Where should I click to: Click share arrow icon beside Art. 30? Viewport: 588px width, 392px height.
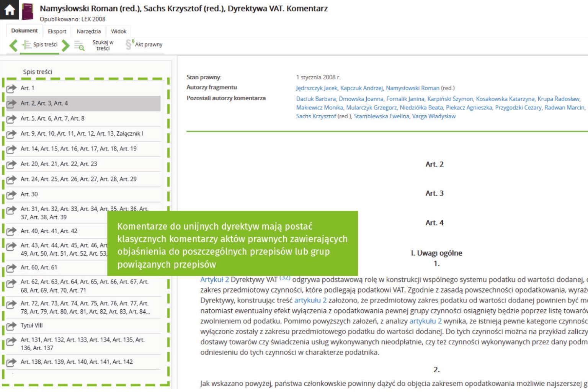pos(11,194)
